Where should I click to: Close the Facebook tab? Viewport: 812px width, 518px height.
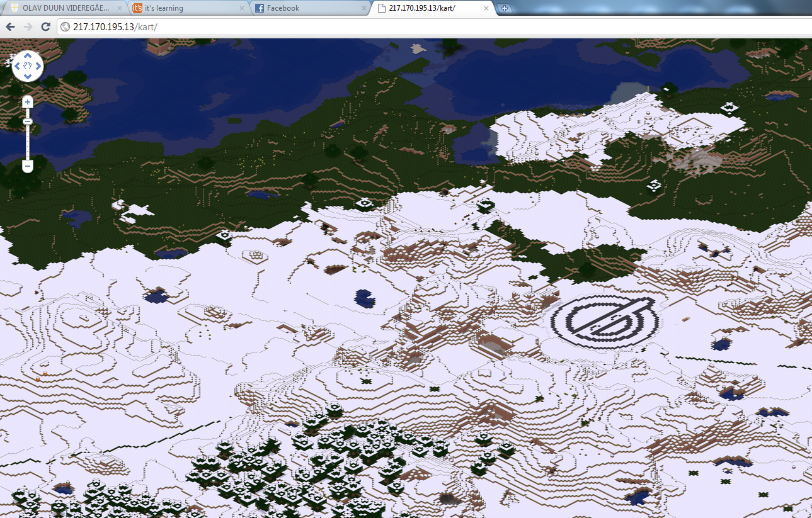click(x=363, y=8)
